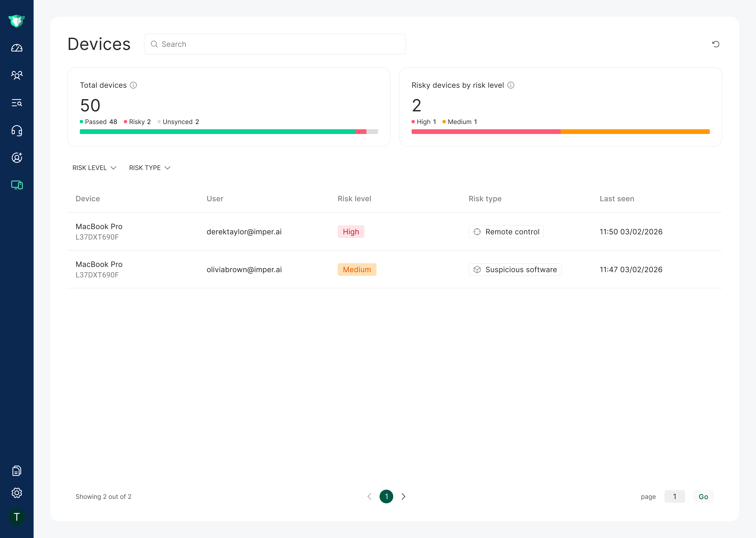Click the High risk level badge
The image size is (756, 538).
(x=351, y=232)
